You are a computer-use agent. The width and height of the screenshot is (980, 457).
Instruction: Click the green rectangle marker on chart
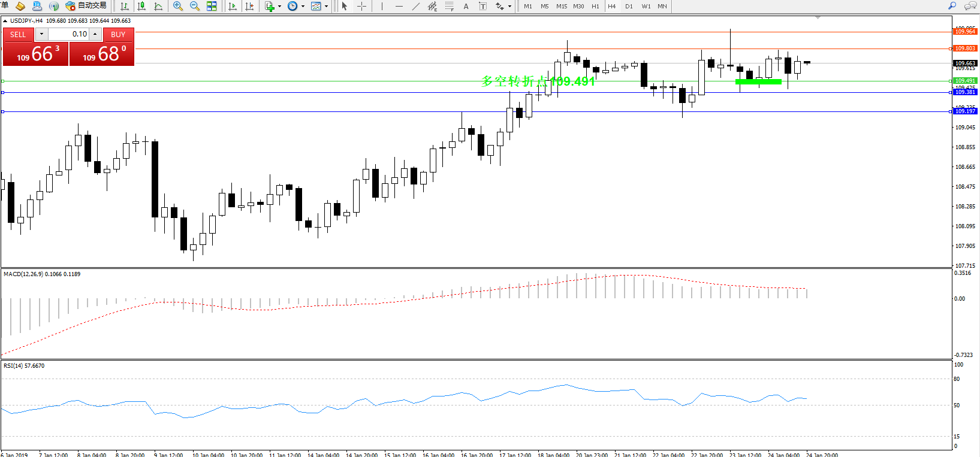point(758,81)
